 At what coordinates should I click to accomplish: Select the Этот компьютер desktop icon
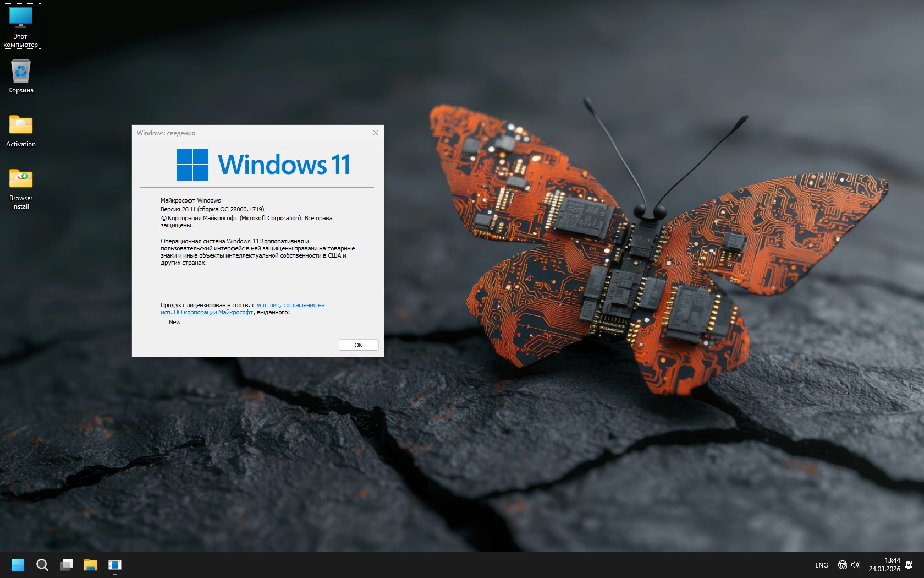pyautogui.click(x=21, y=25)
